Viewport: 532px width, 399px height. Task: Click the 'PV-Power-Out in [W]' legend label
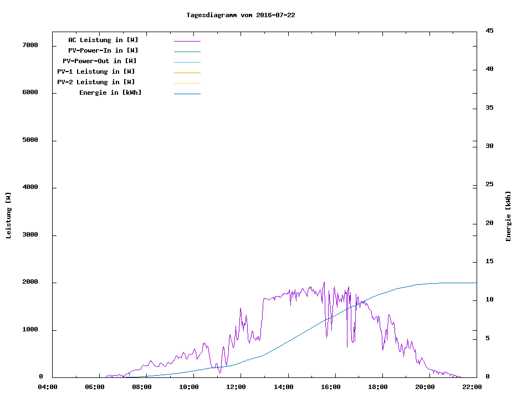click(100, 61)
